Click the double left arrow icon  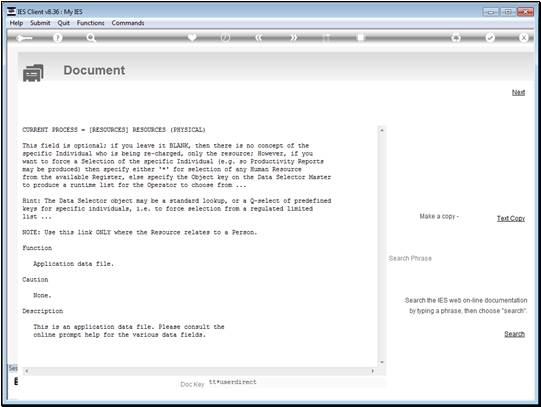(259, 38)
